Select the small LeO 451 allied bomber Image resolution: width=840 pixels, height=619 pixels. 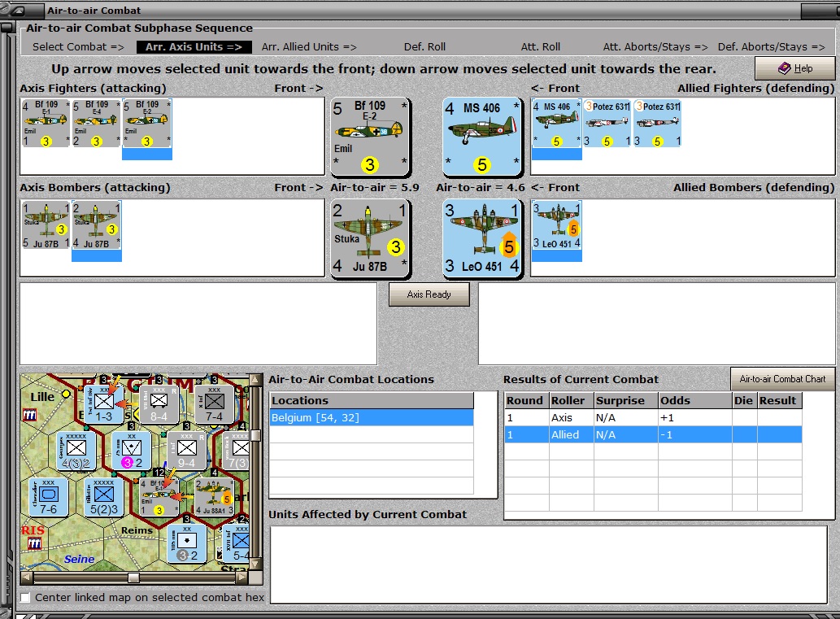[x=556, y=225]
